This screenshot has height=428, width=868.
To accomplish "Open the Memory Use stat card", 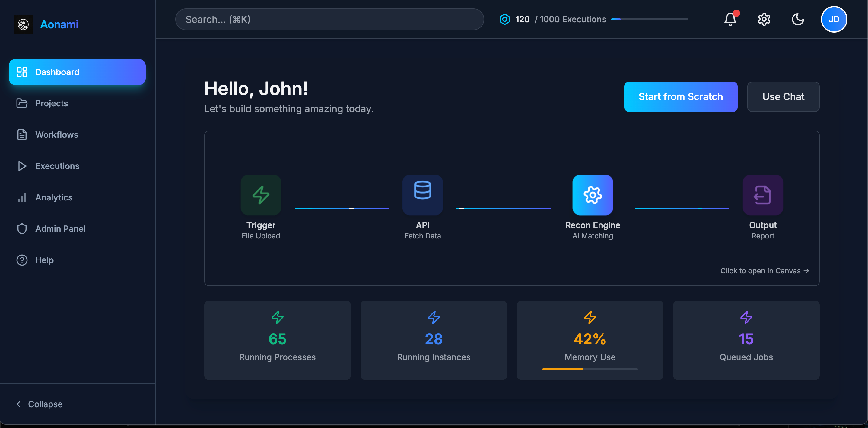I will (x=590, y=340).
